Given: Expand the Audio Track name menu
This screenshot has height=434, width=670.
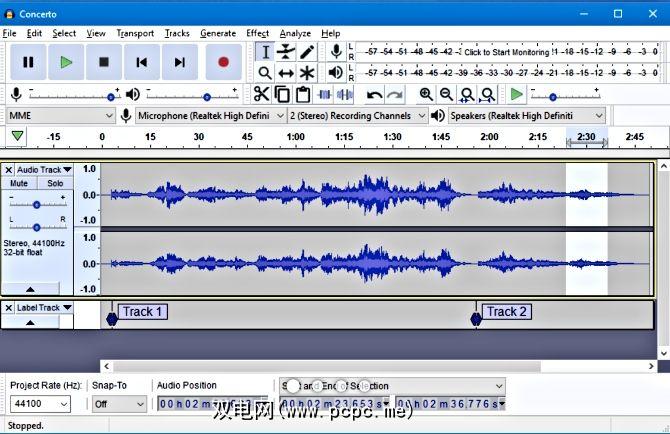Looking at the screenshot, I should click(44, 170).
